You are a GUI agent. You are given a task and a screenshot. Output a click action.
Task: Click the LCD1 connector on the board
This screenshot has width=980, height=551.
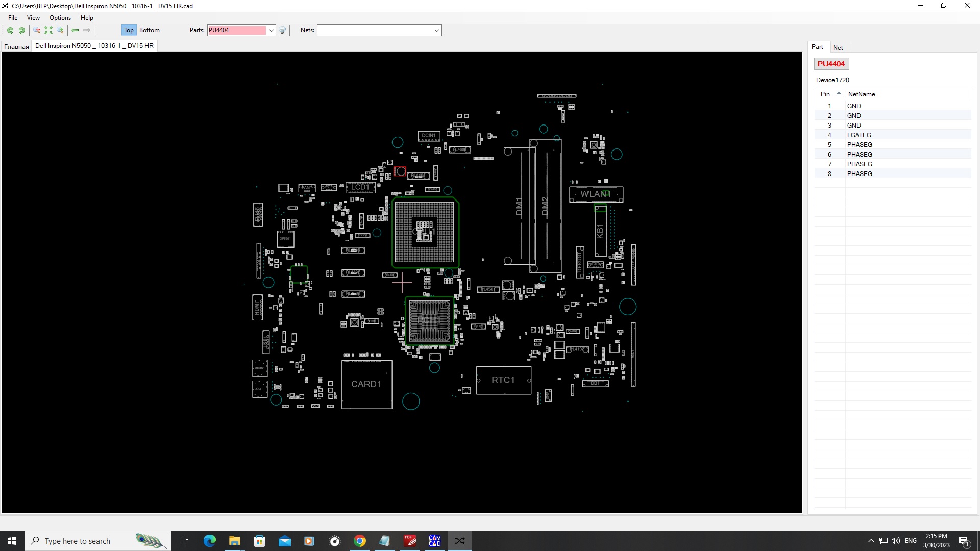pyautogui.click(x=360, y=187)
